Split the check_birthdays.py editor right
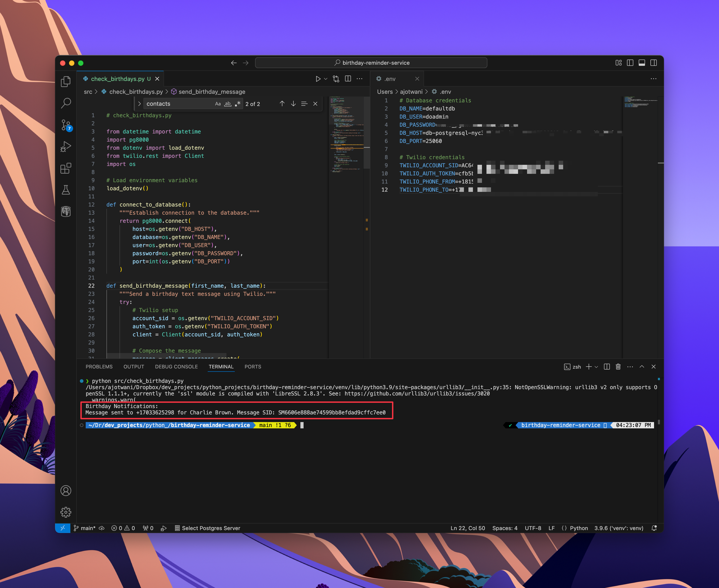The image size is (719, 588). [x=348, y=79]
